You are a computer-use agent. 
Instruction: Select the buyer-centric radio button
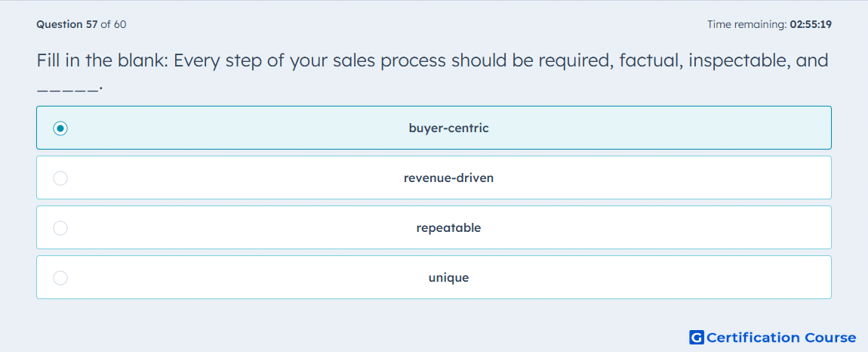point(60,128)
